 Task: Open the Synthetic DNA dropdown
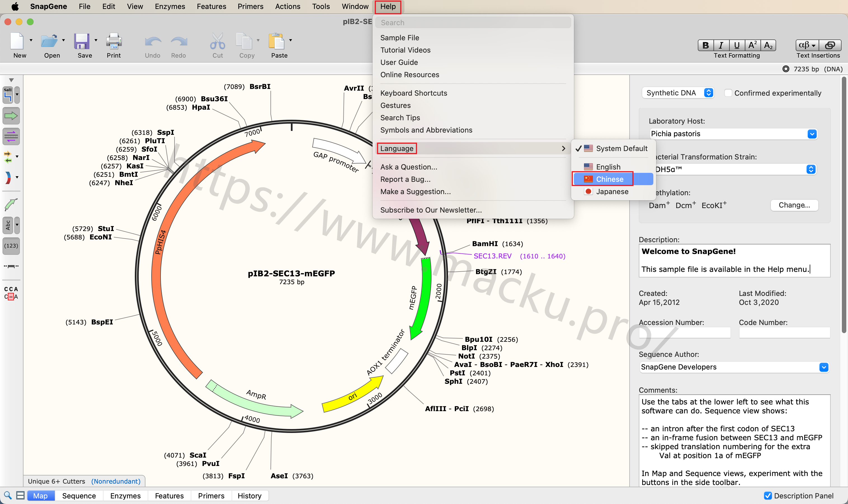click(x=678, y=93)
